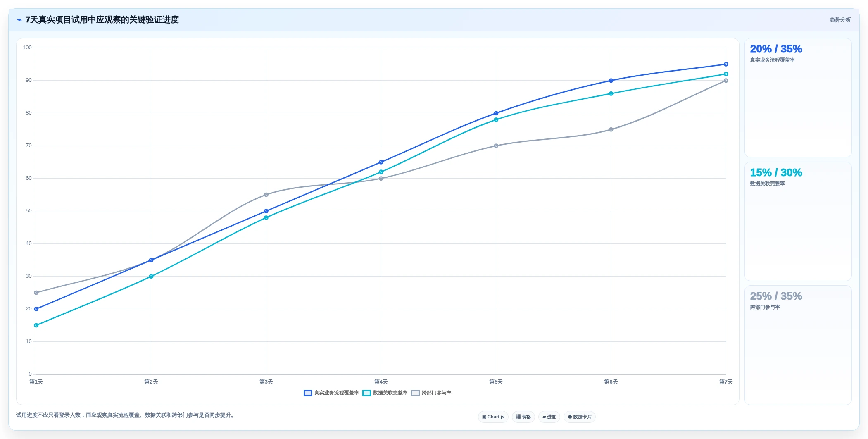This screenshot has width=868, height=439.
Task: Click the 25% / 35% value text
Action: (776, 296)
